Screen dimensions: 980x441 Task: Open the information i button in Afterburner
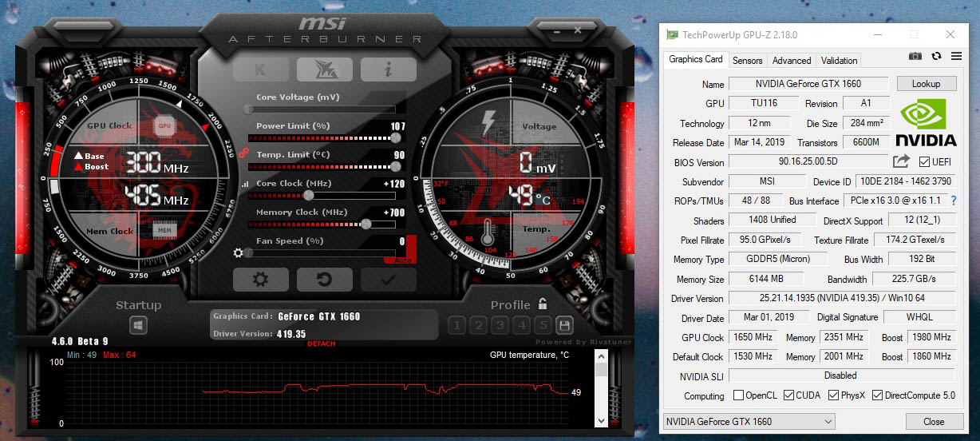pos(389,70)
